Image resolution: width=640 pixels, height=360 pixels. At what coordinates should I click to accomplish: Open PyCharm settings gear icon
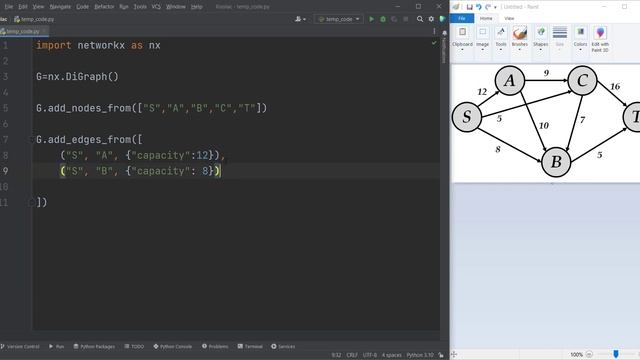[x=431, y=19]
